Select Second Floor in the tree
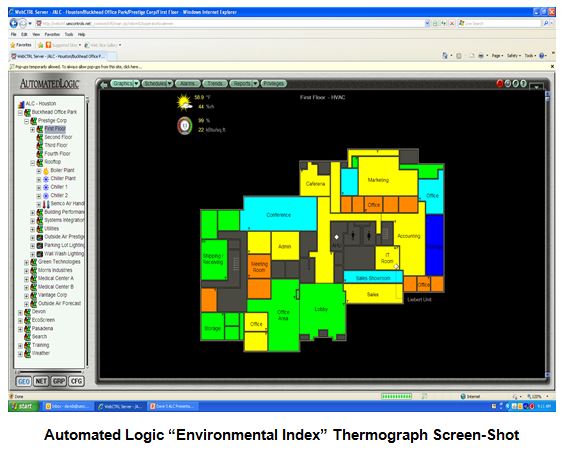Image resolution: width=563 pixels, height=449 pixels. (x=58, y=137)
